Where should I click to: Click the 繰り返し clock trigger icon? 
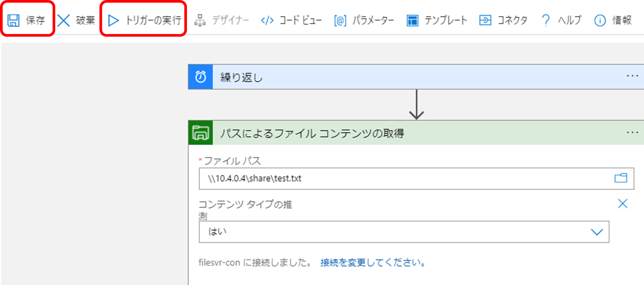tap(201, 77)
